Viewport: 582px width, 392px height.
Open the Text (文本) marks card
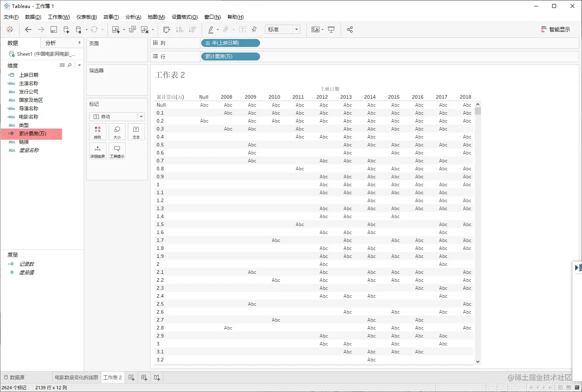(x=136, y=132)
